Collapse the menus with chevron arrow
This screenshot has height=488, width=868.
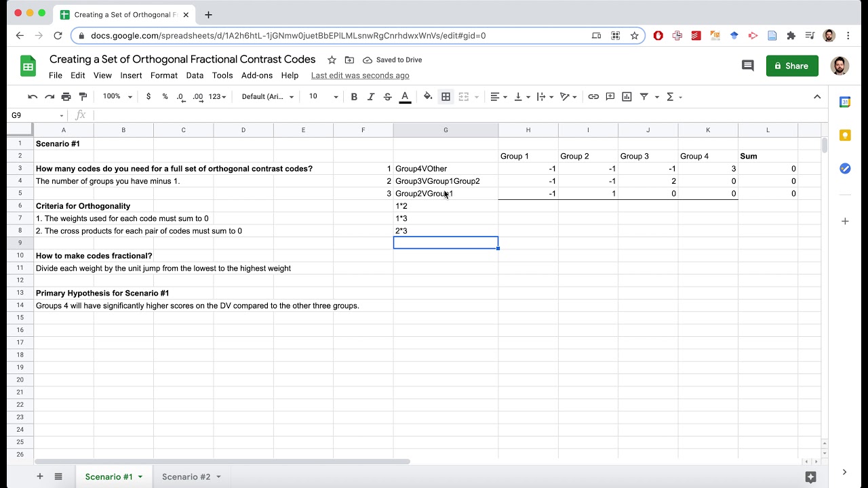pos(817,97)
